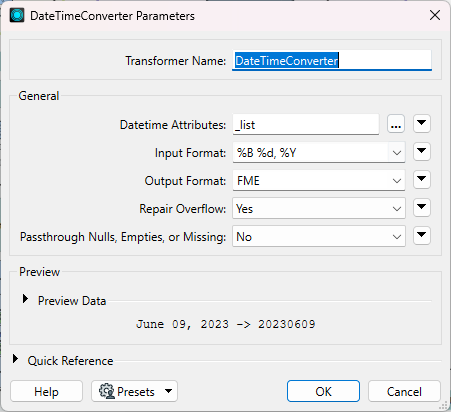Open the Presets dropdown arrow
451x412 pixels.
(x=168, y=391)
